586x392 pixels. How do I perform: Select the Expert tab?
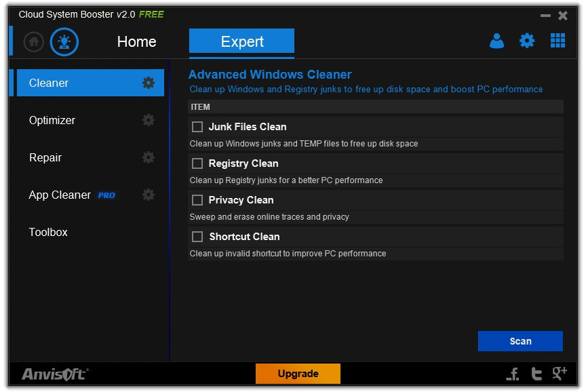242,41
